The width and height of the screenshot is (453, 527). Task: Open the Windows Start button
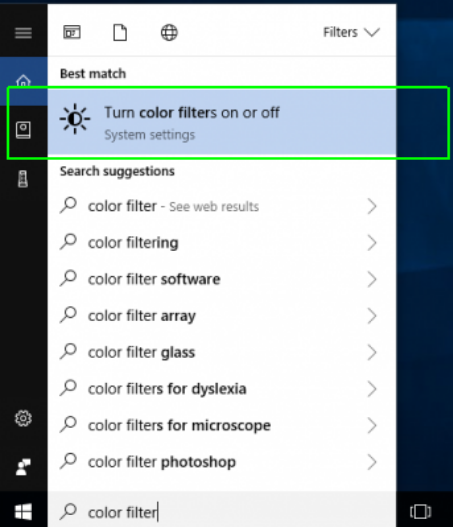coord(23,512)
